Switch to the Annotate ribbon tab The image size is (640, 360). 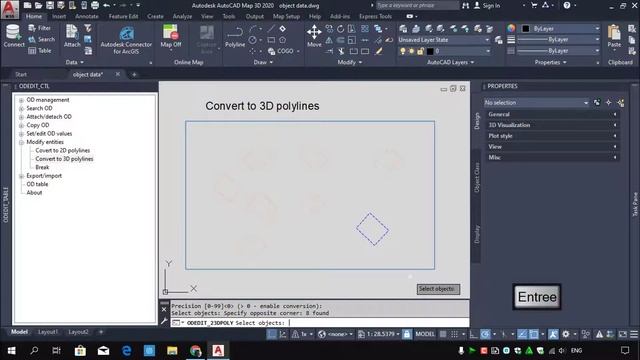click(87, 16)
